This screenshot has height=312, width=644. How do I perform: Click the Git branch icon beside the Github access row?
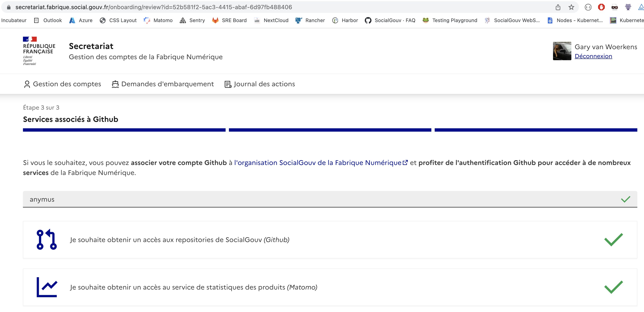tap(47, 240)
